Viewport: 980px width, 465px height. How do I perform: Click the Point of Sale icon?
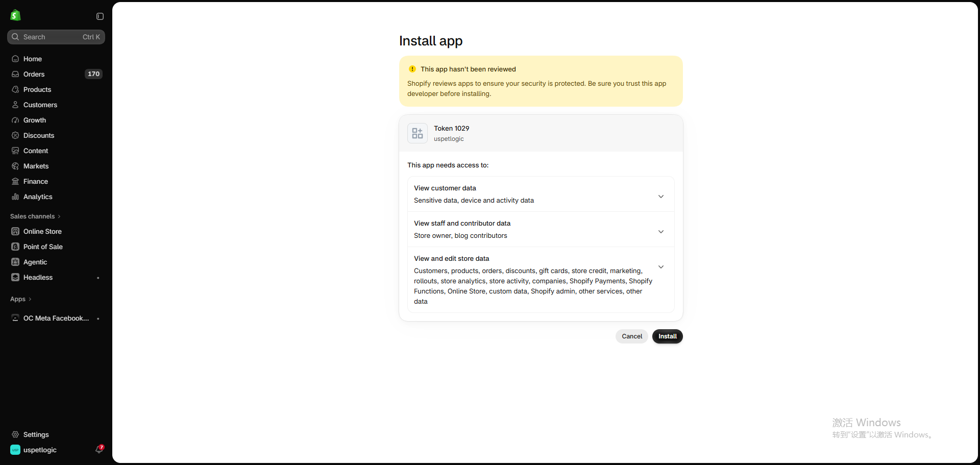tap(15, 247)
